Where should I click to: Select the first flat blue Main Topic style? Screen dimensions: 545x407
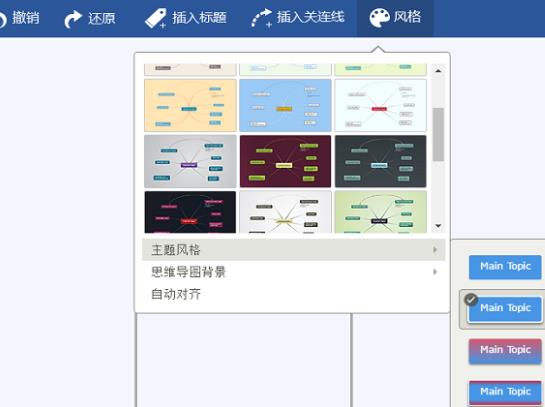pos(505,267)
